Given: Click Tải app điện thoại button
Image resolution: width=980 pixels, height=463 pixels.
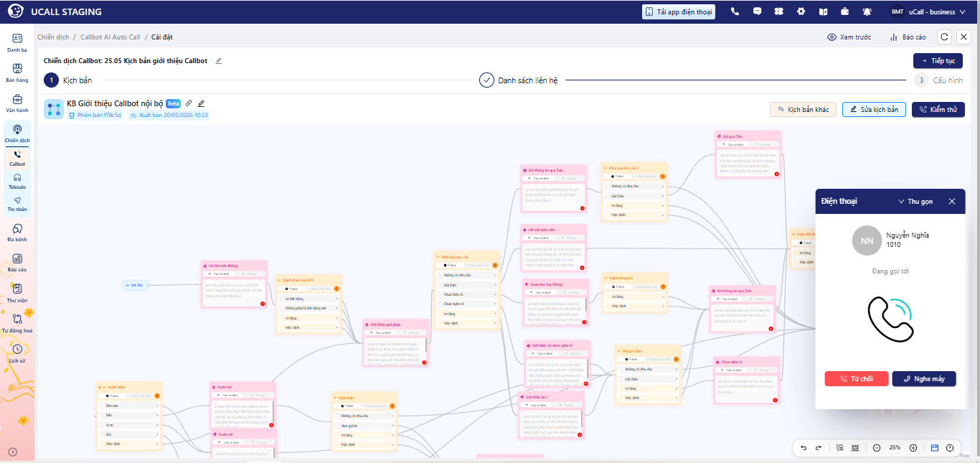Looking at the screenshot, I should 678,11.
